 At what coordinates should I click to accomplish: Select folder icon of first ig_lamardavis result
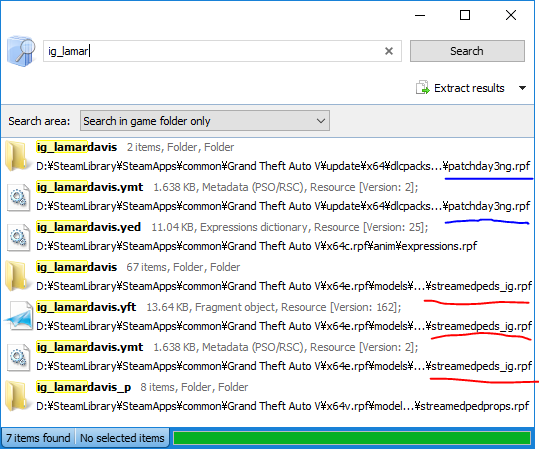coord(16,156)
